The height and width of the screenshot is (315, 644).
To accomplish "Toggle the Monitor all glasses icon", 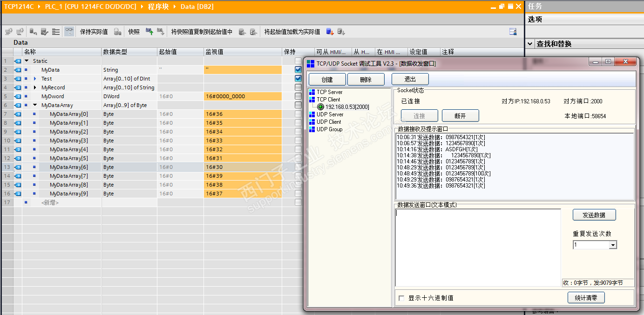I will [69, 32].
